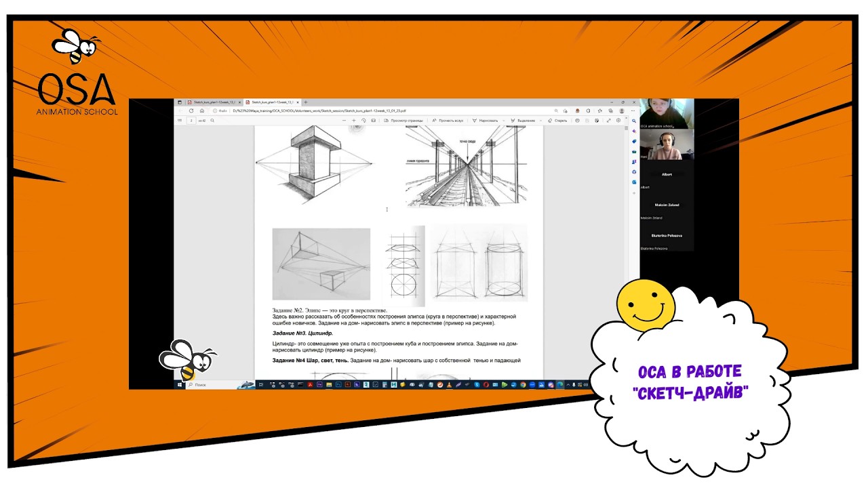Open the PDF search magnifier
Viewport: 868px width, 488px height.
coord(212,121)
